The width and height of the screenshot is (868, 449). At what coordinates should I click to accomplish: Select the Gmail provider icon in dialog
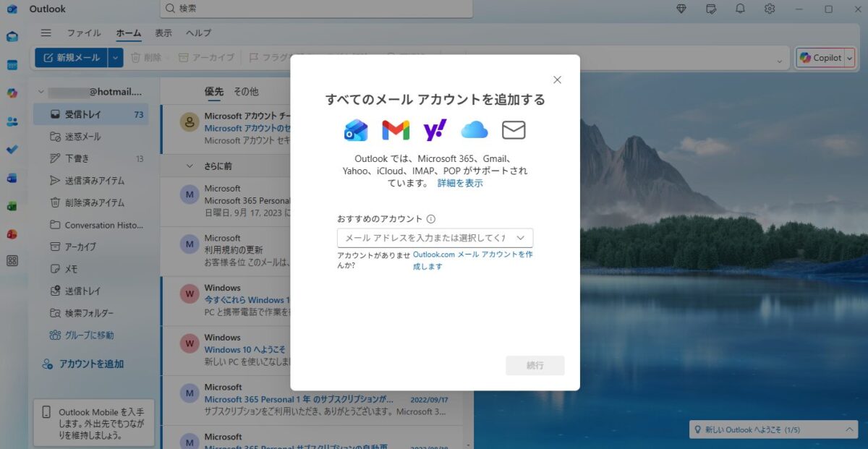pos(395,130)
